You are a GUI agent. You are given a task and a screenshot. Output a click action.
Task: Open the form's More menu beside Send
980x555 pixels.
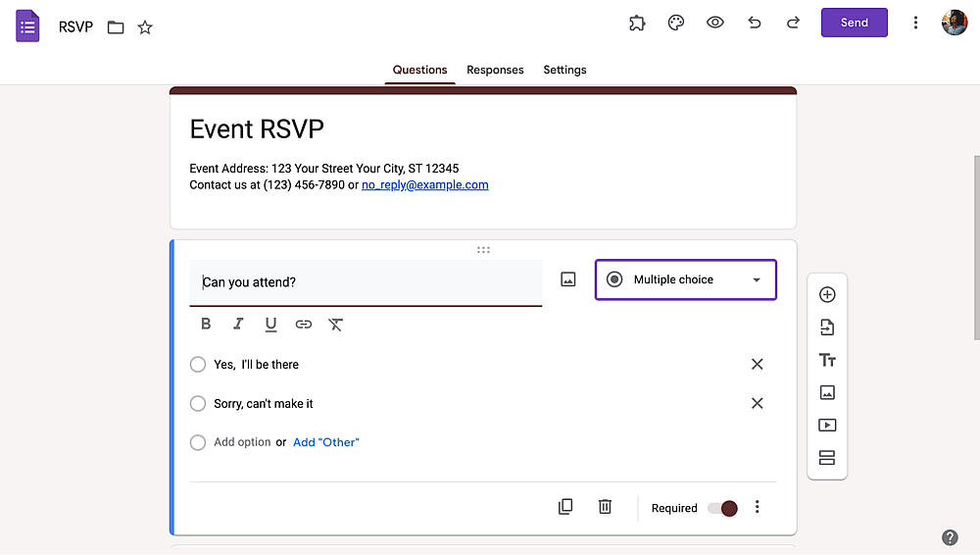point(915,24)
